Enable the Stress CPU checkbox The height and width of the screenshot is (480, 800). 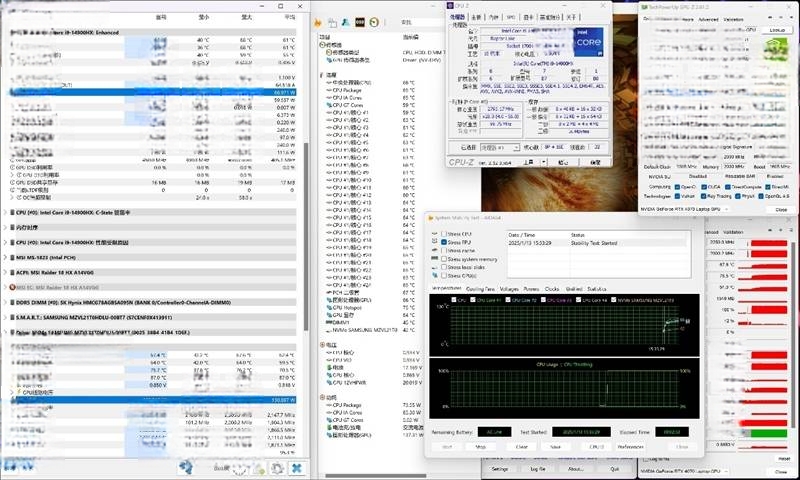(444, 234)
